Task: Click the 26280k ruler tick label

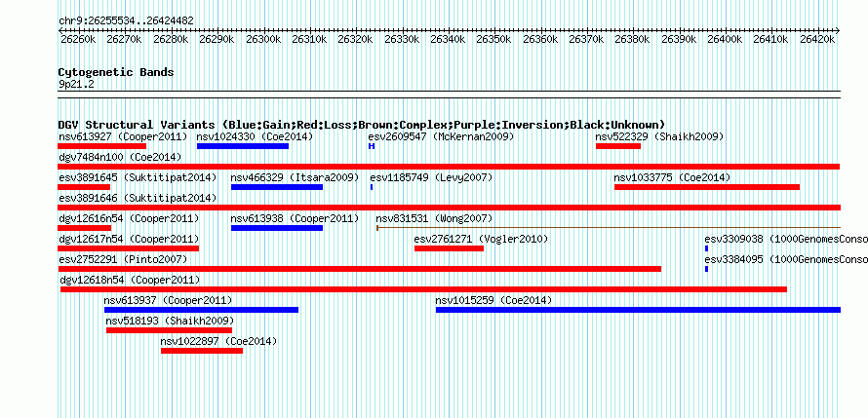Action: pyautogui.click(x=170, y=39)
